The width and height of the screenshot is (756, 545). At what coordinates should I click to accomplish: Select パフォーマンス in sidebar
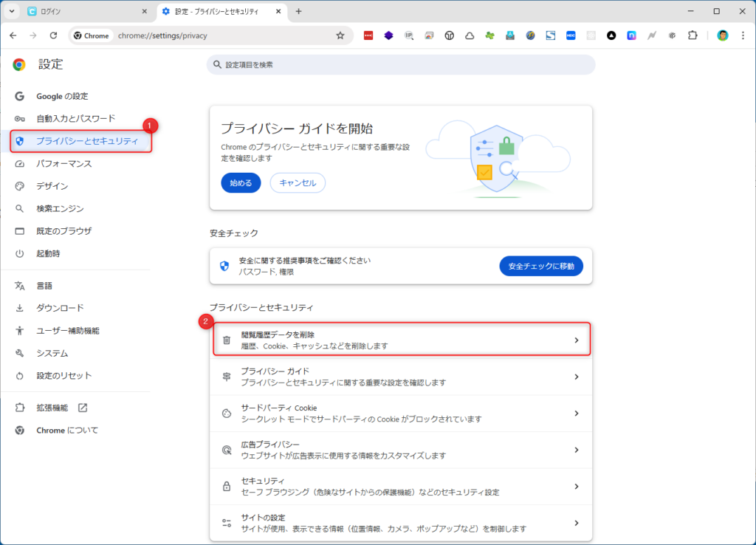coord(63,163)
